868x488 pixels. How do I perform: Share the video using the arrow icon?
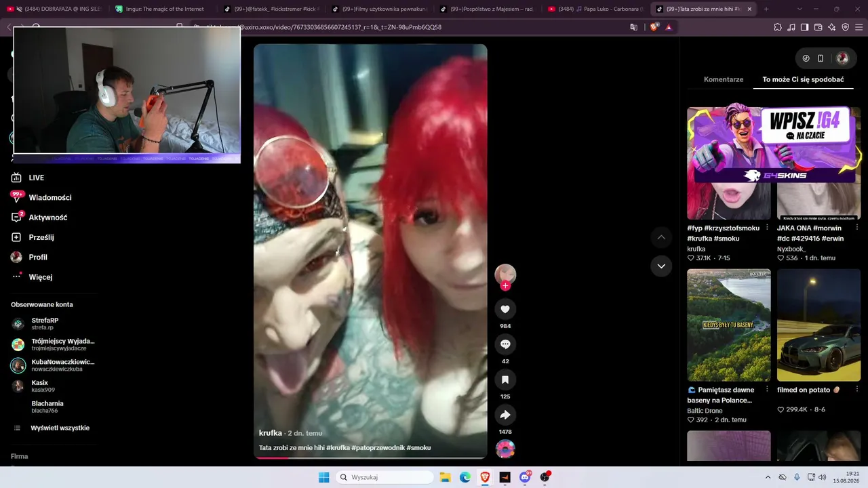pyautogui.click(x=505, y=415)
